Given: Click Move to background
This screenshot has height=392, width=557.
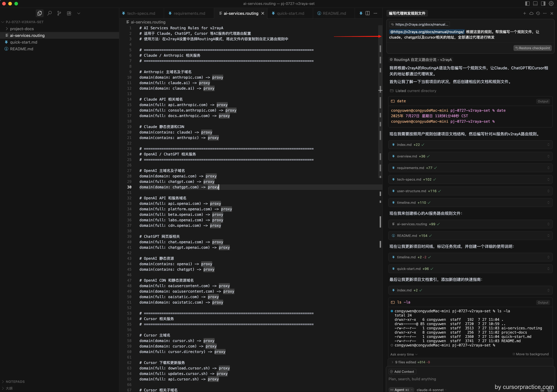Looking at the screenshot, I should [x=531, y=354].
